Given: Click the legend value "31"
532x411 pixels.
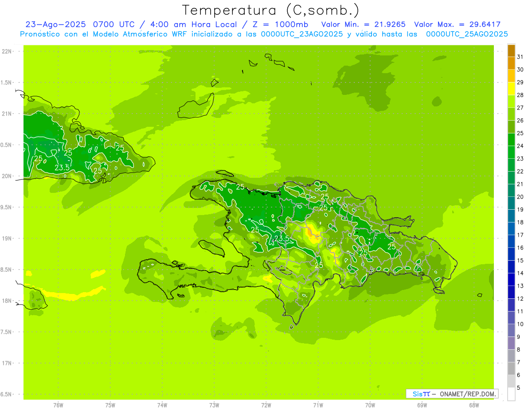Looking at the screenshot, I should tap(520, 57).
